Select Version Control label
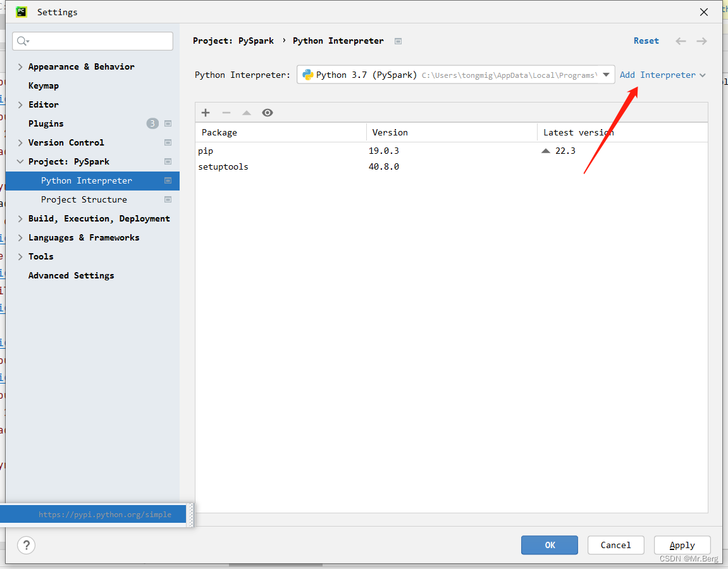Viewport: 728px width, 569px height. click(66, 142)
